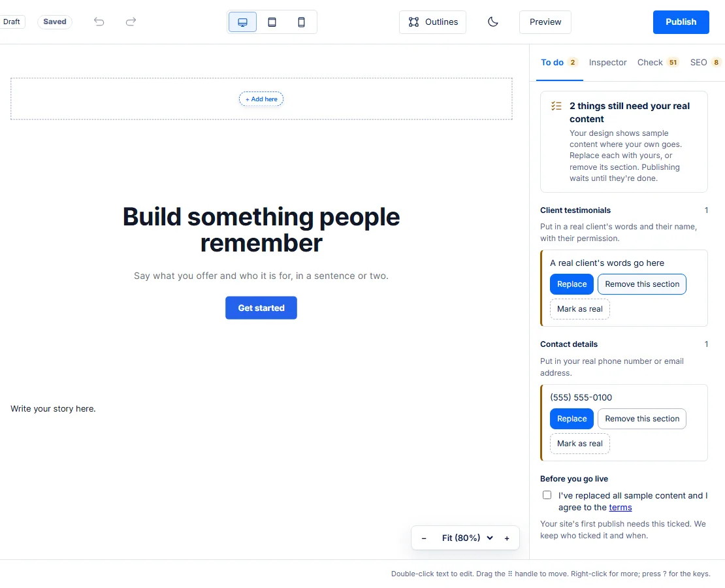Click the Get started button on canvas
The image size is (725, 588).
261,308
